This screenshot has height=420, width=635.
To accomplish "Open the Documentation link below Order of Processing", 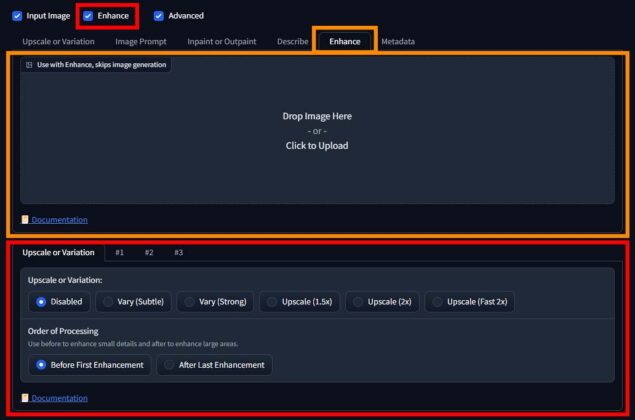I will tap(59, 398).
